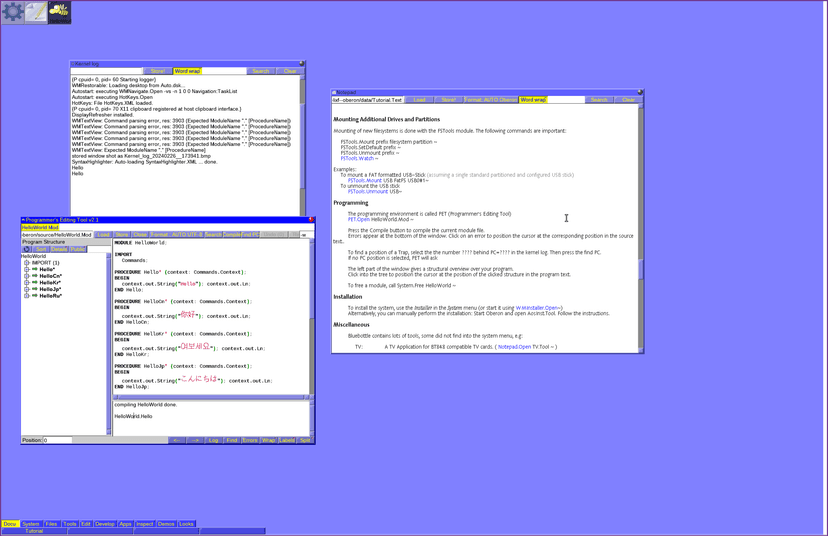This screenshot has width=828, height=536.
Task: Click the round button in Notepad's title bar
Action: (x=640, y=92)
